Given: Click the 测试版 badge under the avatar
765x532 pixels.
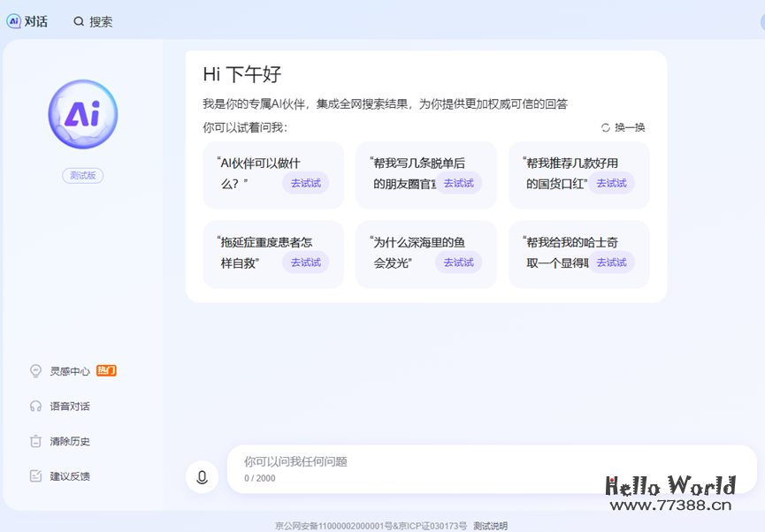Looking at the screenshot, I should click(82, 176).
